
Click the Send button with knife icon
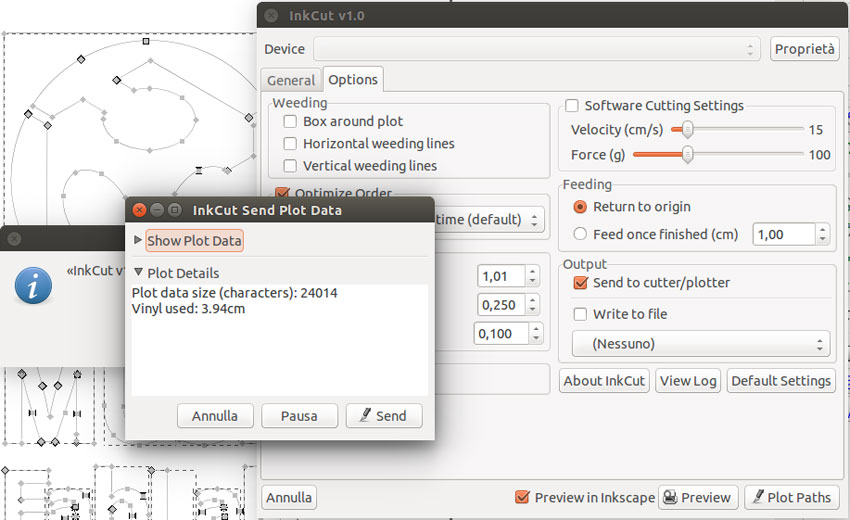[384, 416]
